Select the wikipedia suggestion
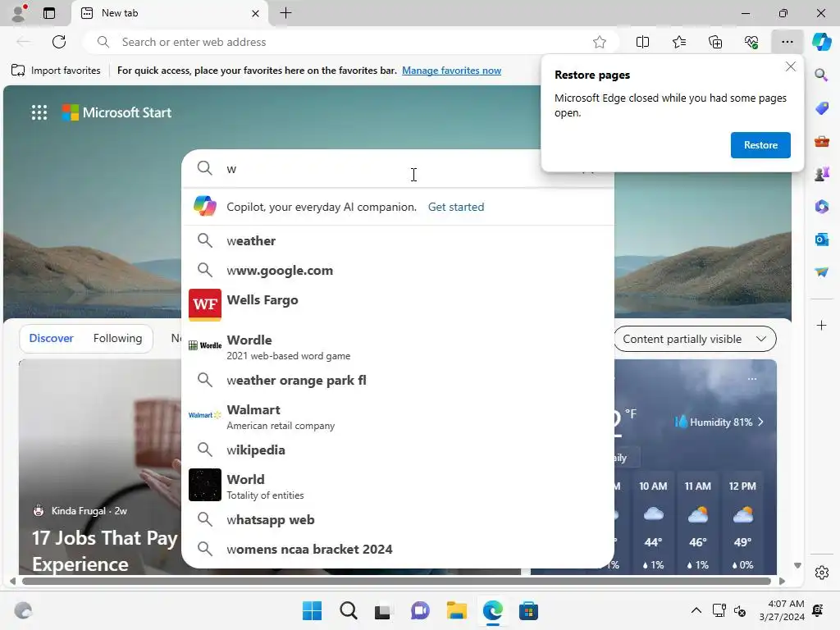Image resolution: width=840 pixels, height=630 pixels. pyautogui.click(x=398, y=450)
